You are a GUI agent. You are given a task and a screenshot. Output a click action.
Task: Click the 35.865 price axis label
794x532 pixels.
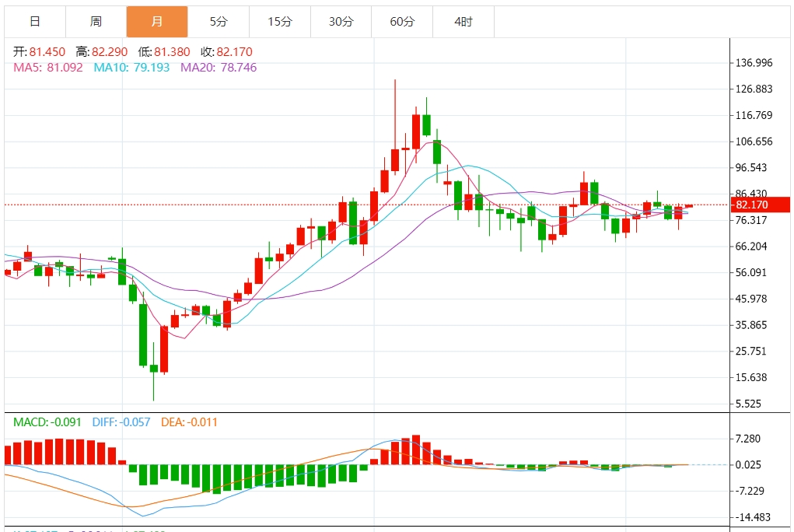tap(751, 325)
